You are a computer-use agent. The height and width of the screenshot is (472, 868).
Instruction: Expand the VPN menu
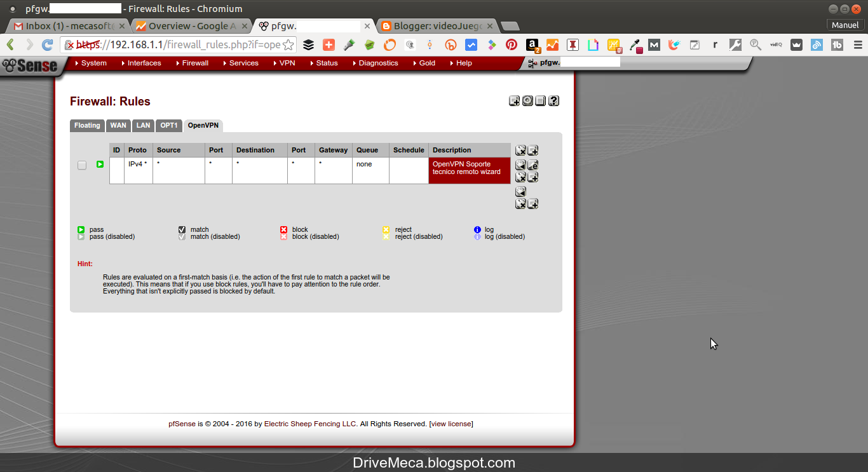[284, 63]
